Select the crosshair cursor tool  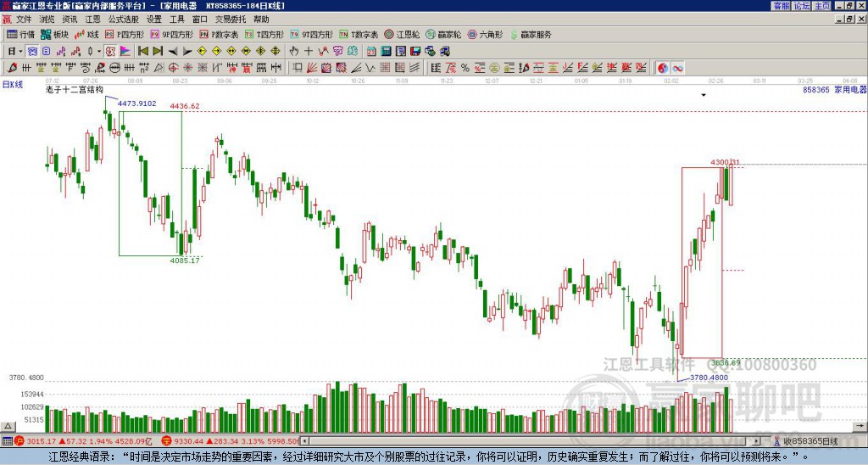[x=309, y=52]
